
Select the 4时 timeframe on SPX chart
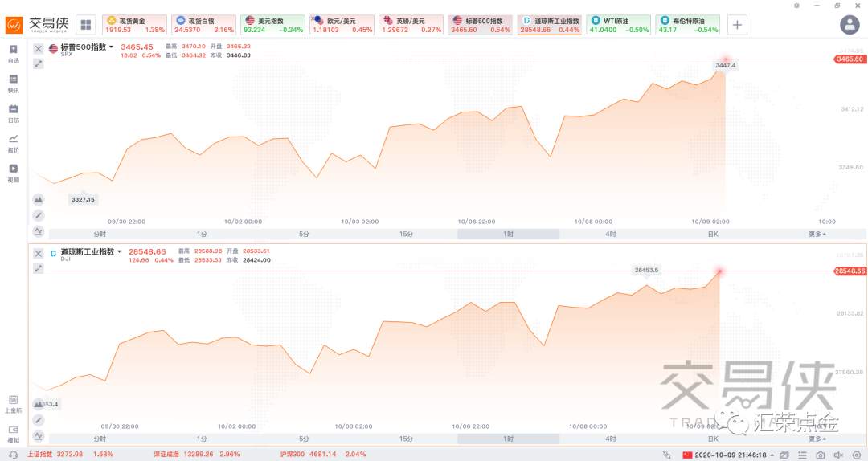(x=611, y=234)
